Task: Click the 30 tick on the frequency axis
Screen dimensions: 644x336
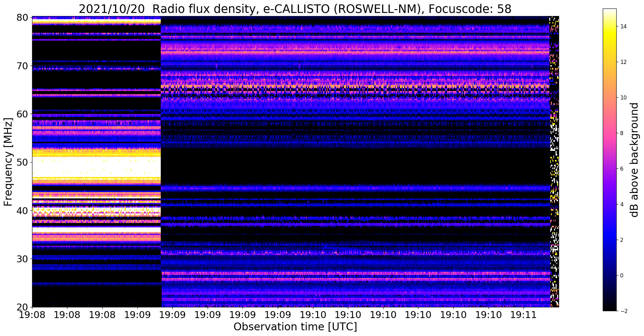Action: [22, 259]
